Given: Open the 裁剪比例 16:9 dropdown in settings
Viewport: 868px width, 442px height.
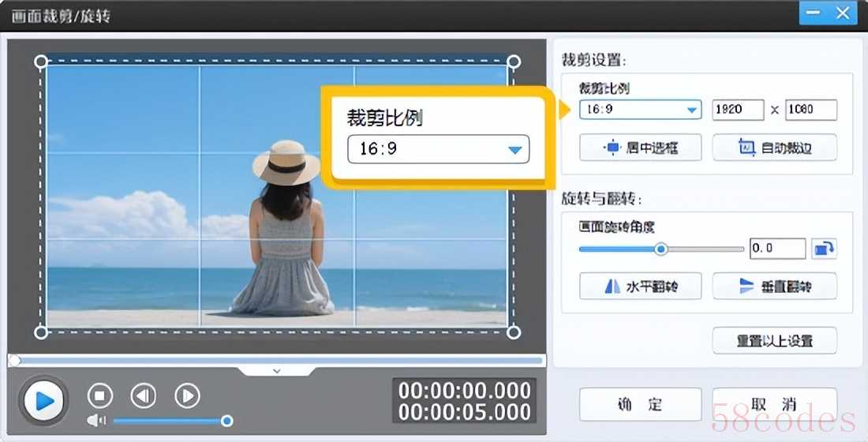Looking at the screenshot, I should point(641,110).
